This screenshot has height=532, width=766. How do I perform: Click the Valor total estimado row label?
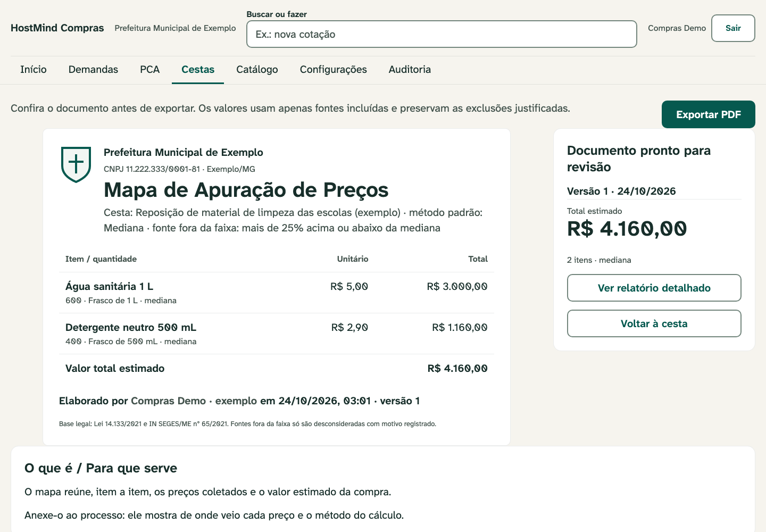click(115, 368)
